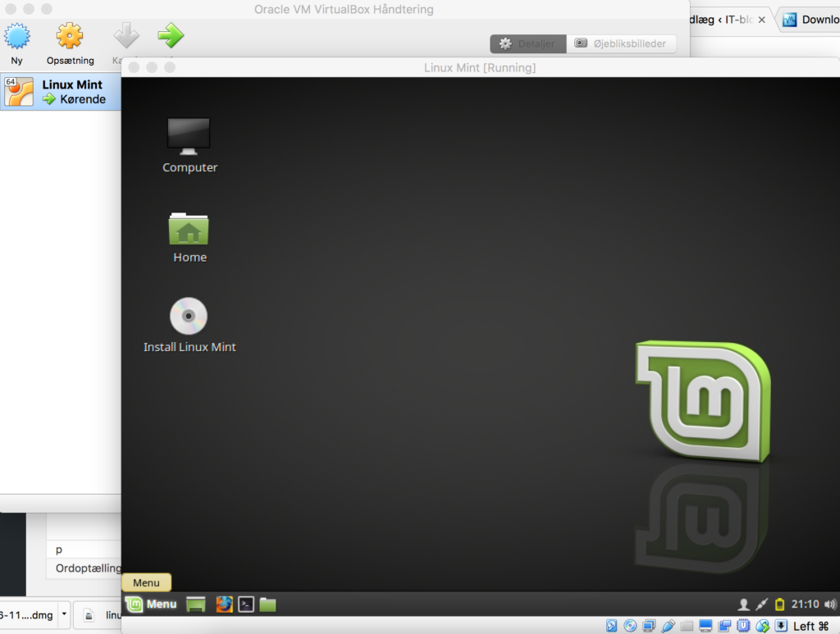Switch to the Download browser tab
The height and width of the screenshot is (634, 840).
[810, 20]
